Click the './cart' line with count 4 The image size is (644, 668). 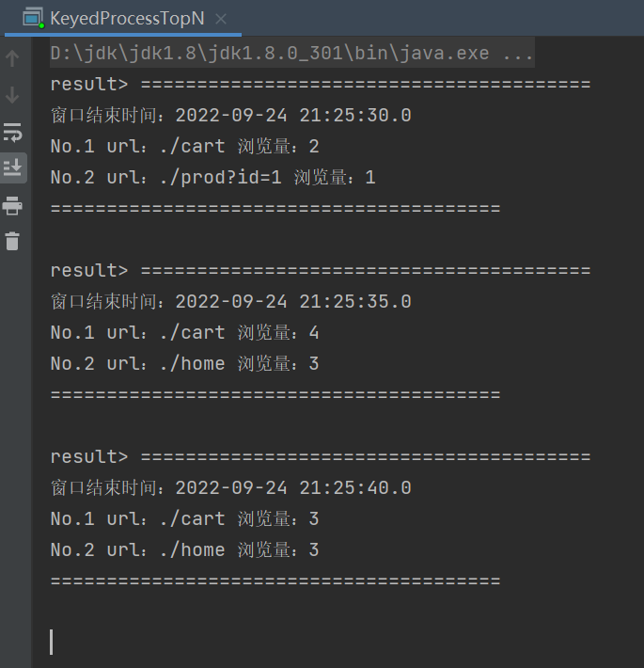tap(184, 333)
